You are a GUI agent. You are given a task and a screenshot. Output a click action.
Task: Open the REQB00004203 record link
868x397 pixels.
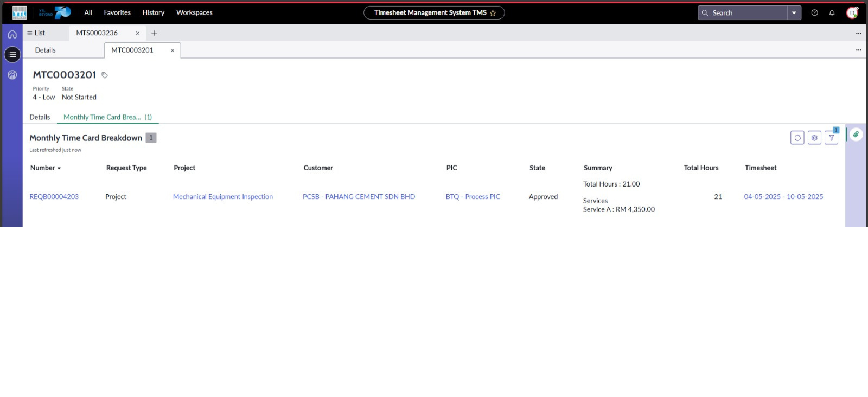tap(54, 197)
